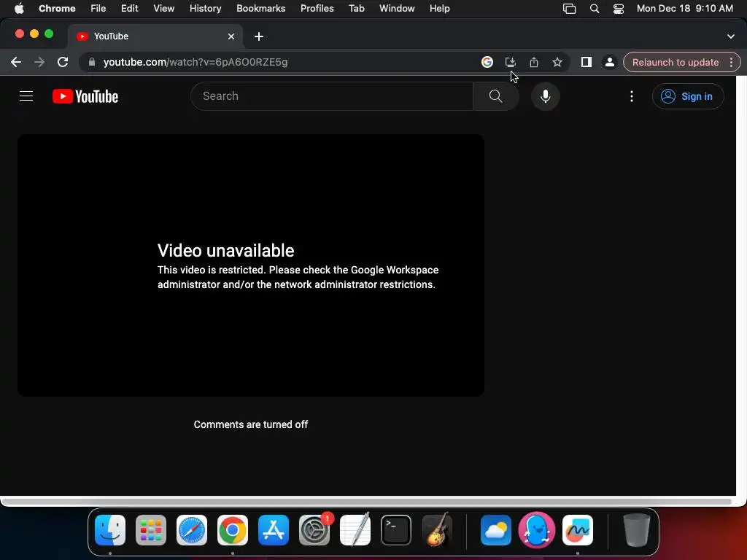The image size is (747, 560).
Task: Click the YouTube logo
Action: pos(85,96)
